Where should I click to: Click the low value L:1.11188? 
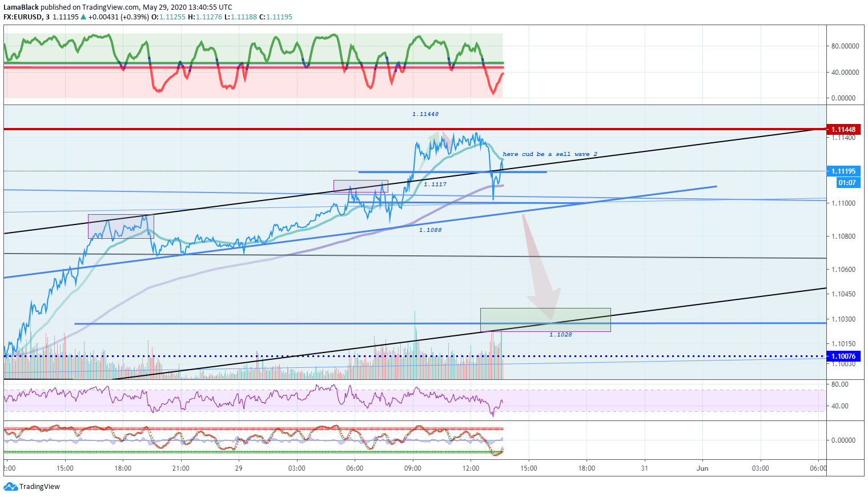click(x=240, y=17)
